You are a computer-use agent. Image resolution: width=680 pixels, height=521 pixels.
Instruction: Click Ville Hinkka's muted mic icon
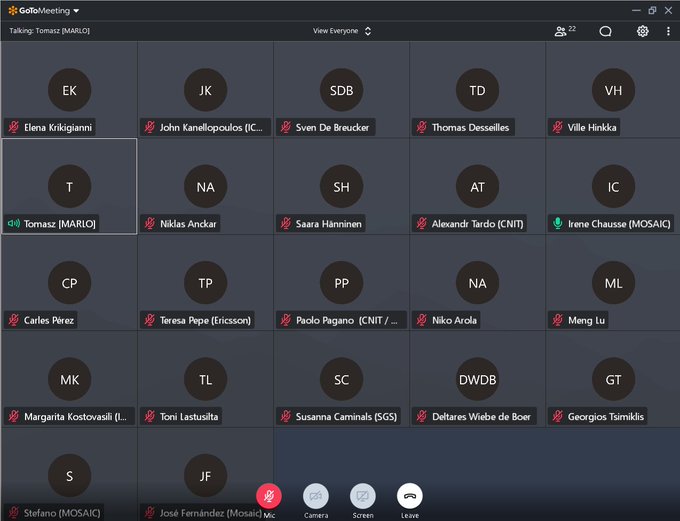click(x=558, y=127)
